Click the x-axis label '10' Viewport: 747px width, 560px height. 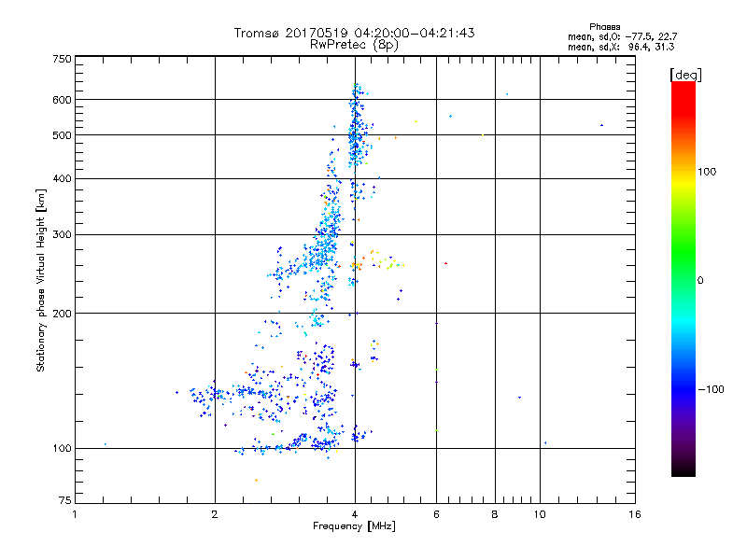(540, 514)
